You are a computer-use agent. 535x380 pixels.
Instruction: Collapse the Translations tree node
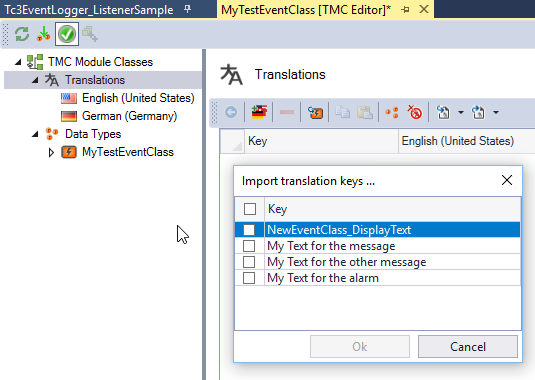(x=35, y=80)
